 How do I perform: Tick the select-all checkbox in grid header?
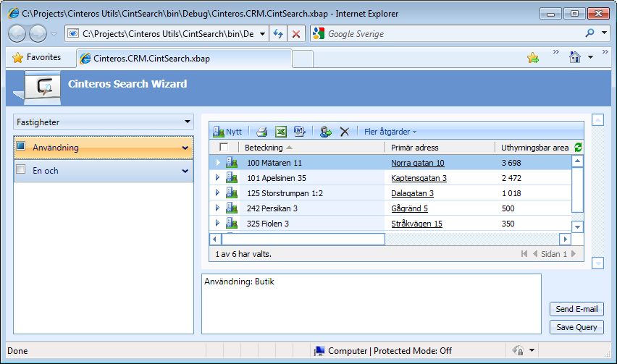click(x=224, y=147)
